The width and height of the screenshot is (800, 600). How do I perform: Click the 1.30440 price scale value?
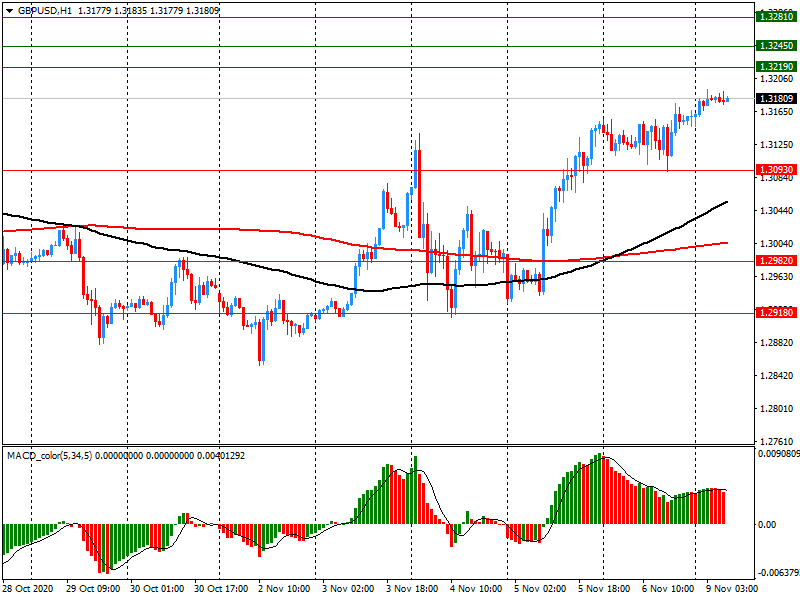pyautogui.click(x=777, y=211)
